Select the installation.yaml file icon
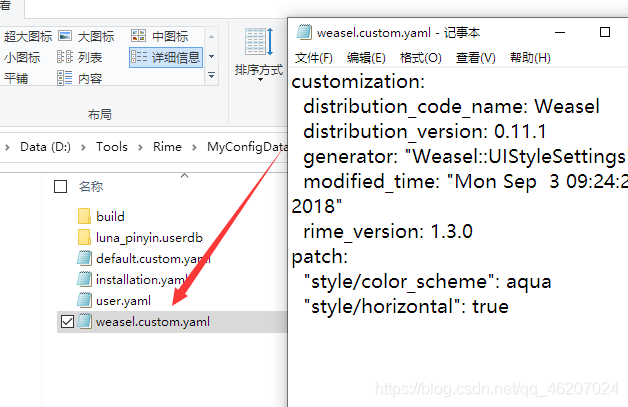This screenshot has width=628, height=407. [x=84, y=279]
